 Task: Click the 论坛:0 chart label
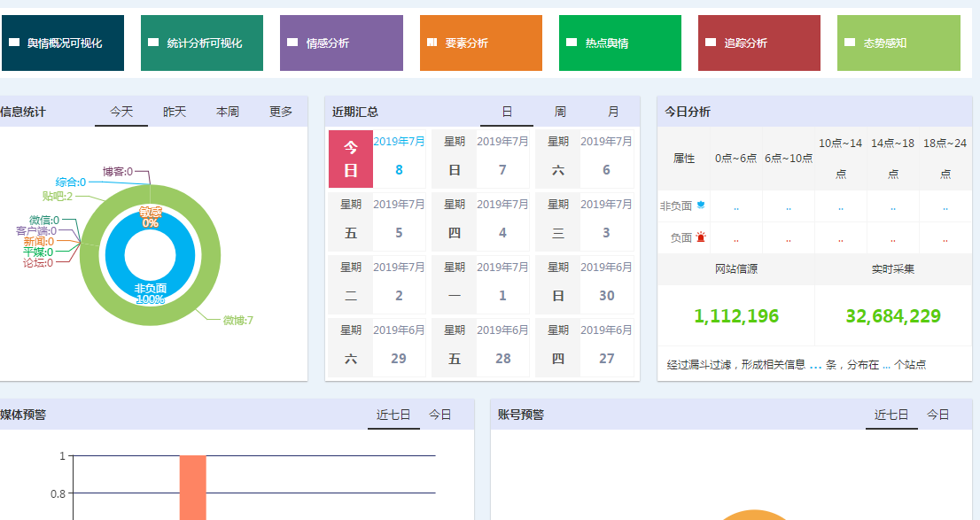coord(38,262)
